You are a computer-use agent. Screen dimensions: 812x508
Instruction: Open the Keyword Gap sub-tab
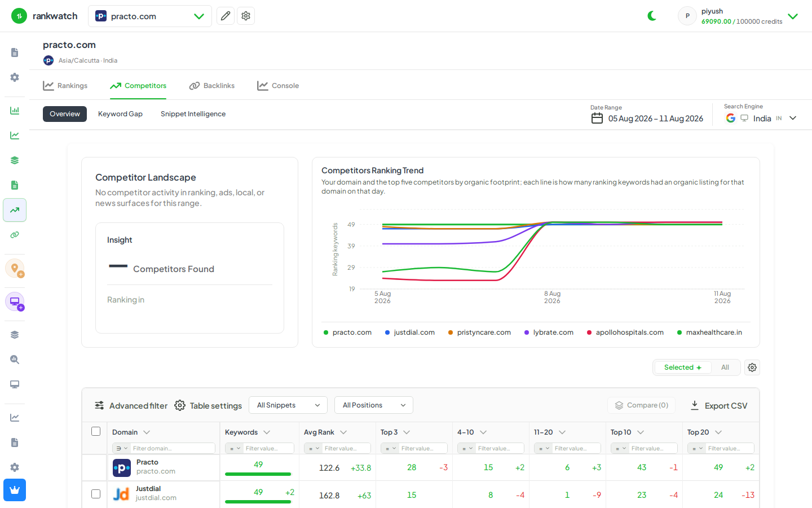click(x=120, y=114)
